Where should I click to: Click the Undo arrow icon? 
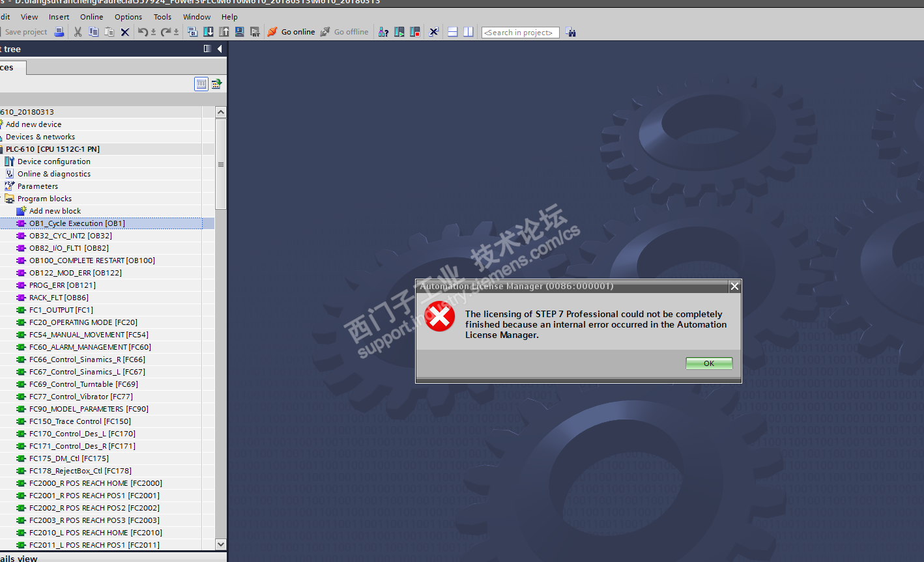pyautogui.click(x=143, y=32)
